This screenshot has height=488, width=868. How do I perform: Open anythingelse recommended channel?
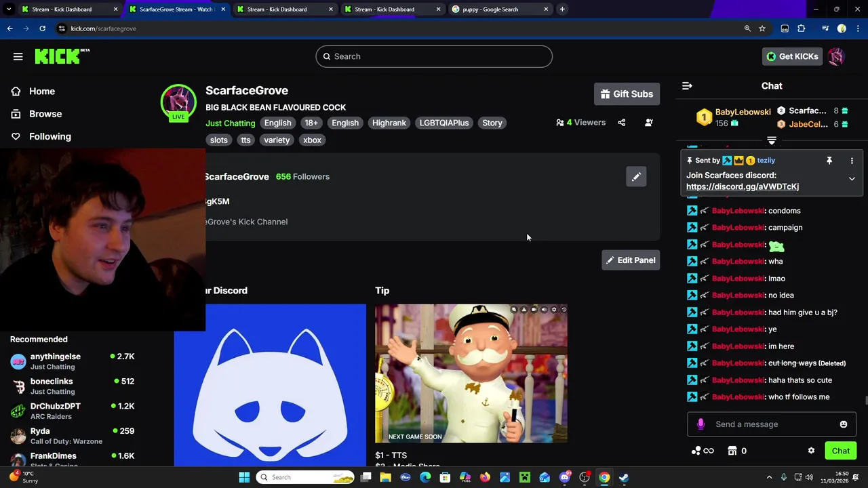pyautogui.click(x=73, y=361)
